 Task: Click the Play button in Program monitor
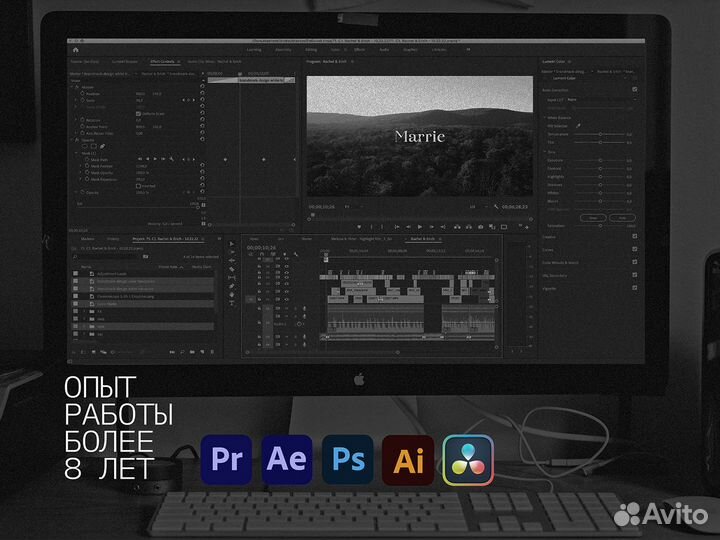[419, 226]
